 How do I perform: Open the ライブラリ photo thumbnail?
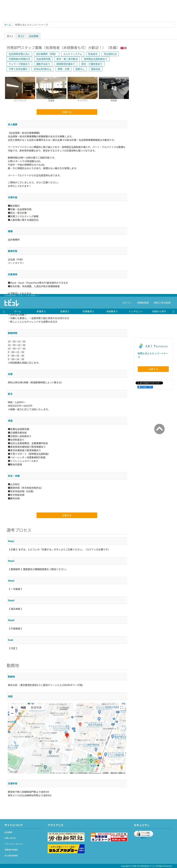pos(83,88)
